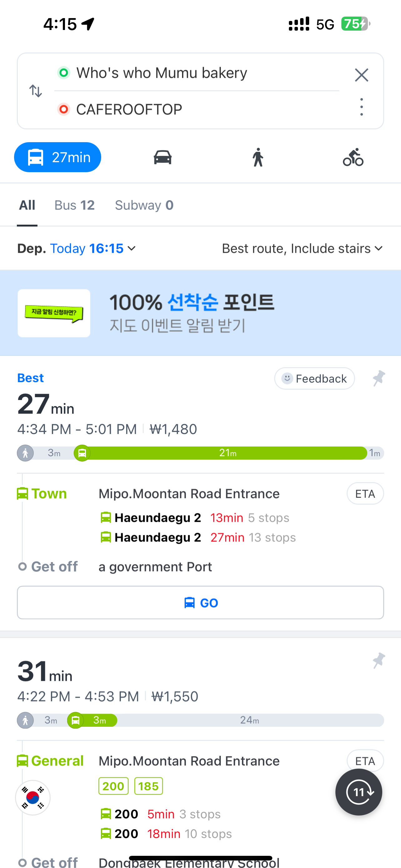Screen dimensions: 401x868
Task: Pin the 27 min best route
Action: pos(379,378)
